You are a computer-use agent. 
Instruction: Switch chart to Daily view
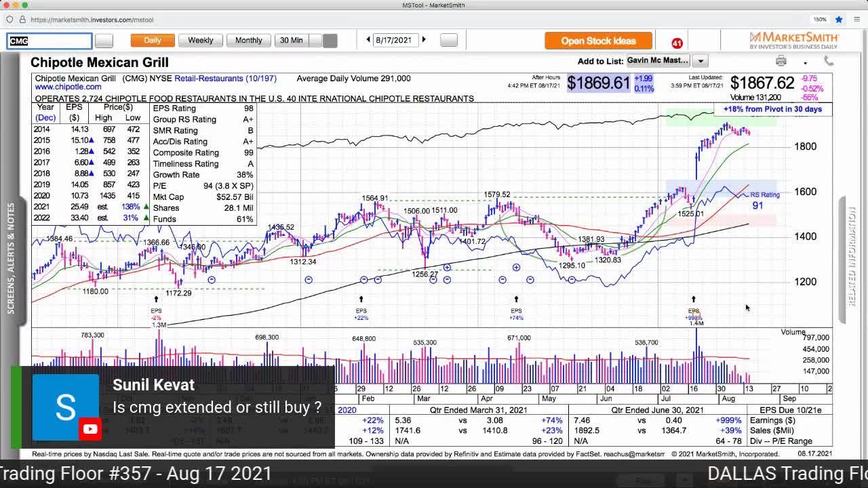153,41
